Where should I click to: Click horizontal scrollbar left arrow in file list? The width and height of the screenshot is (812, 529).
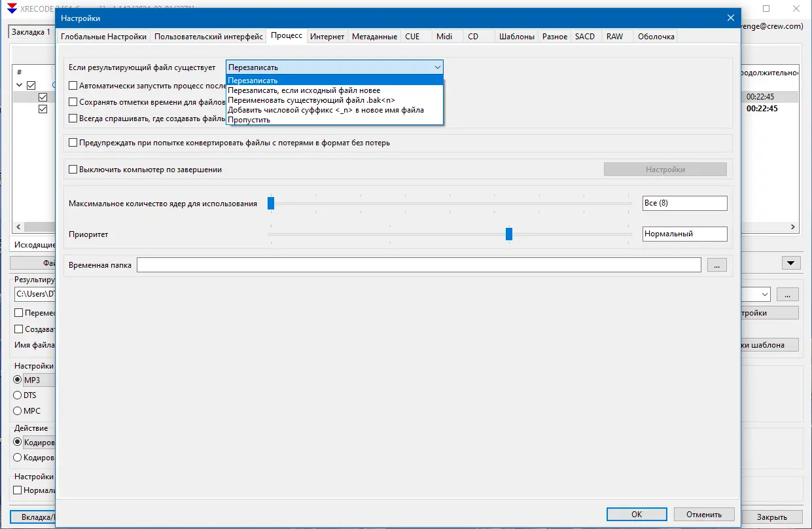pyautogui.click(x=18, y=227)
